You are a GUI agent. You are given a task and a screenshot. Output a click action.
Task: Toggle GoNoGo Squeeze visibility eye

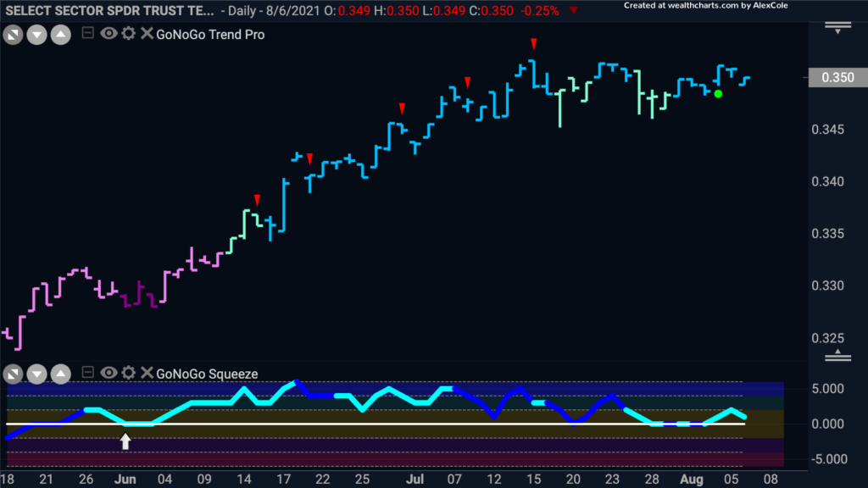[108, 373]
